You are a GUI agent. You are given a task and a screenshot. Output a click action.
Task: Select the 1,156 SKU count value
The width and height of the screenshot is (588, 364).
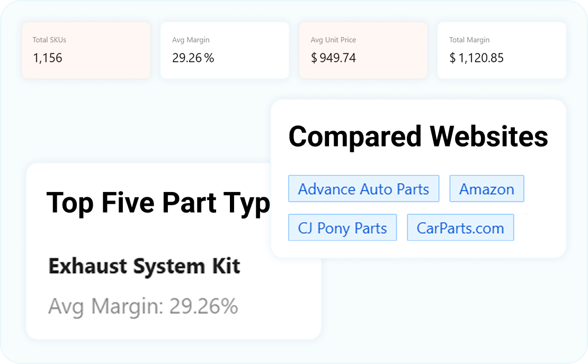(x=48, y=58)
